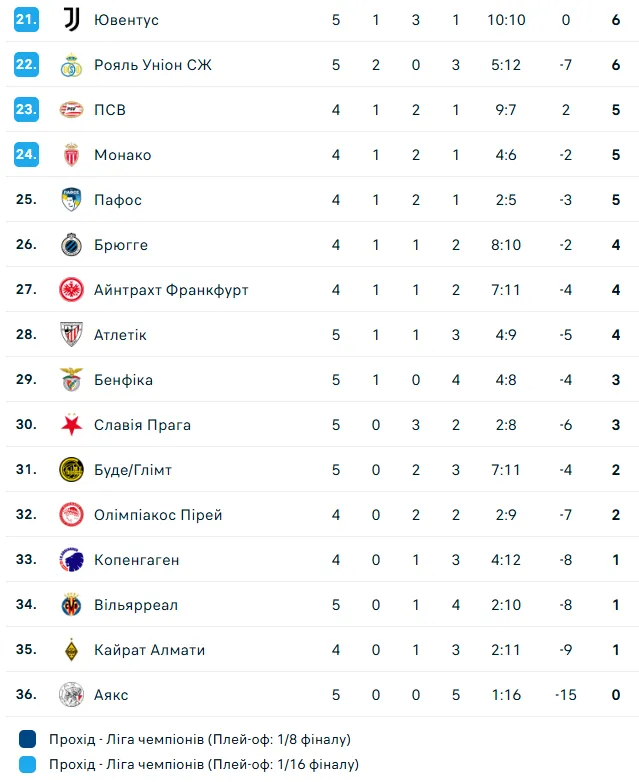Open the Брюгге team page
639x782 pixels.
click(x=121, y=245)
